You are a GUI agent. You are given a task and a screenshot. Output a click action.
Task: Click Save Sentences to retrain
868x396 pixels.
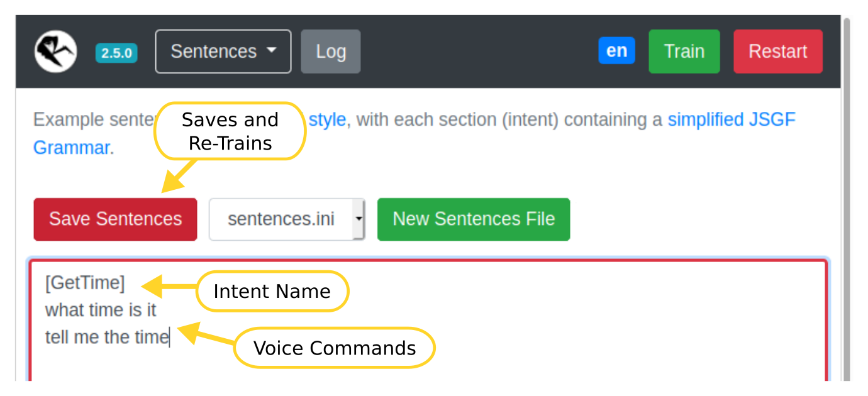coord(115,219)
